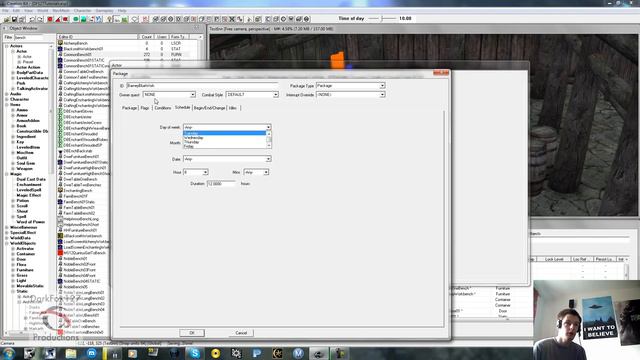This screenshot has width=640, height=360.
Task: Switch to the Flags tab
Action: (145, 108)
